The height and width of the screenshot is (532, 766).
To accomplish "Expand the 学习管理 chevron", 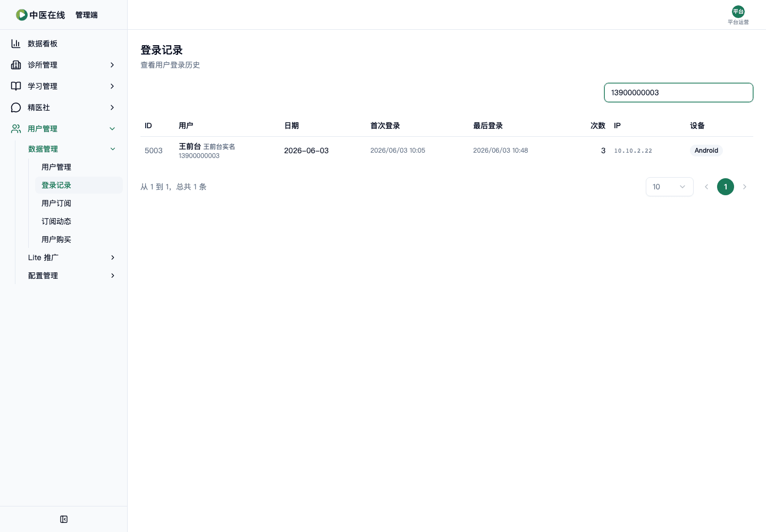I will (112, 86).
